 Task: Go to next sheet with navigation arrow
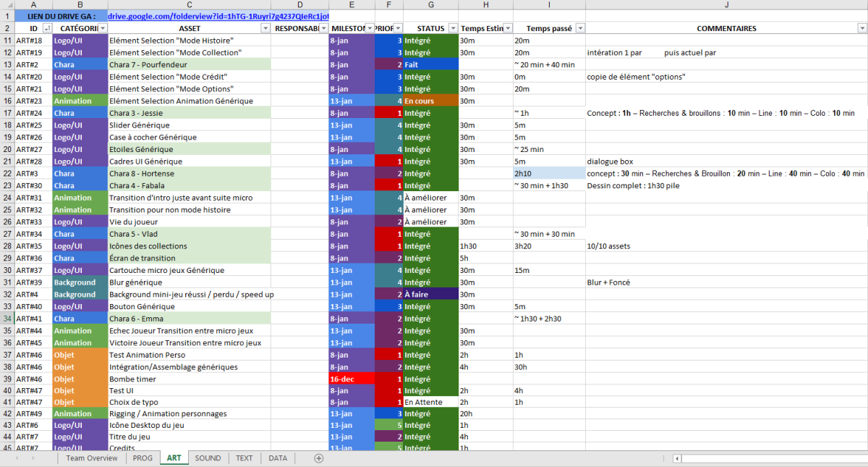(x=33, y=458)
